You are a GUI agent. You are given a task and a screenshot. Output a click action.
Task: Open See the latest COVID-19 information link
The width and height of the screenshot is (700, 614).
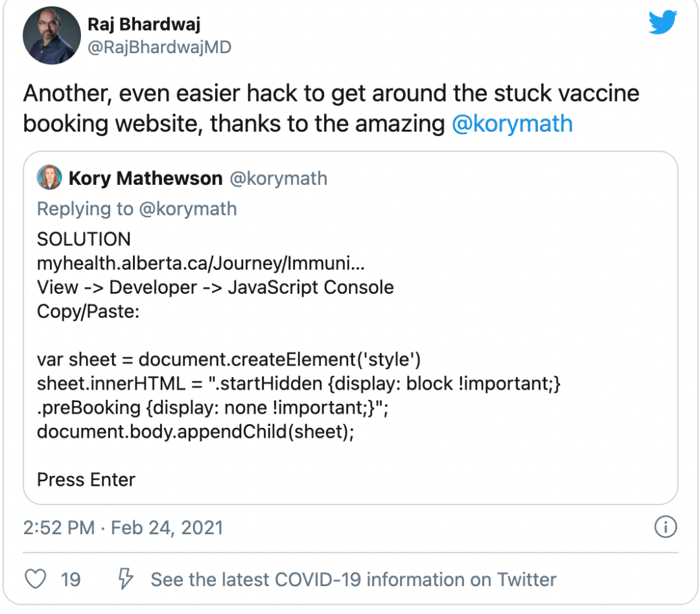click(354, 580)
